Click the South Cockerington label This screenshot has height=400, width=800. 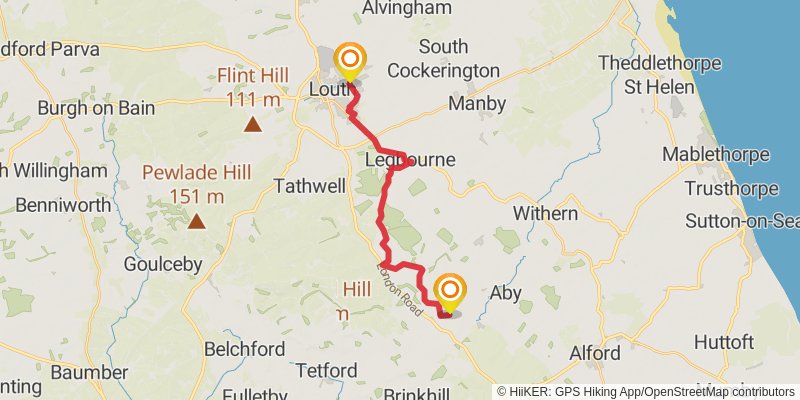click(443, 59)
